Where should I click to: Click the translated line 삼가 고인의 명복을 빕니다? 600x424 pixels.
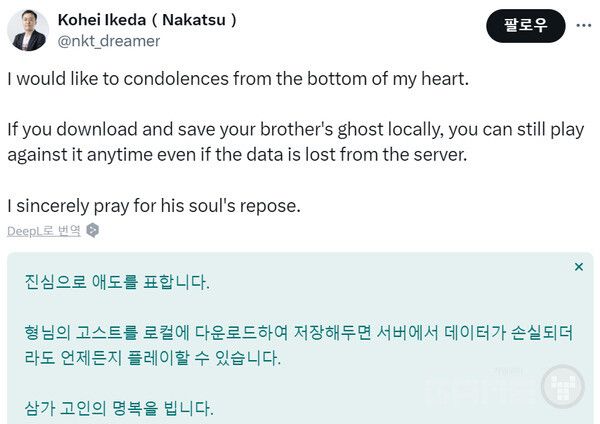click(x=119, y=408)
